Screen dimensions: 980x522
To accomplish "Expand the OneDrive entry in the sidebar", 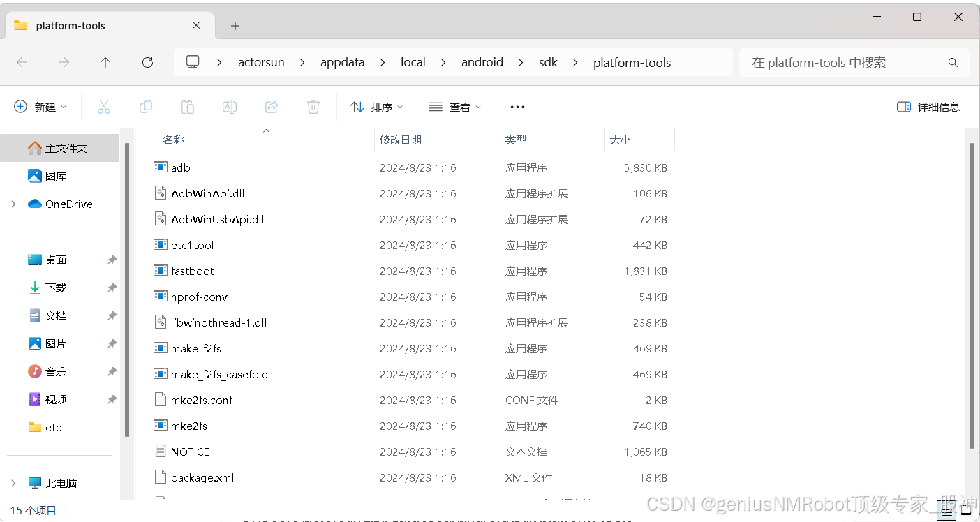I will click(13, 204).
